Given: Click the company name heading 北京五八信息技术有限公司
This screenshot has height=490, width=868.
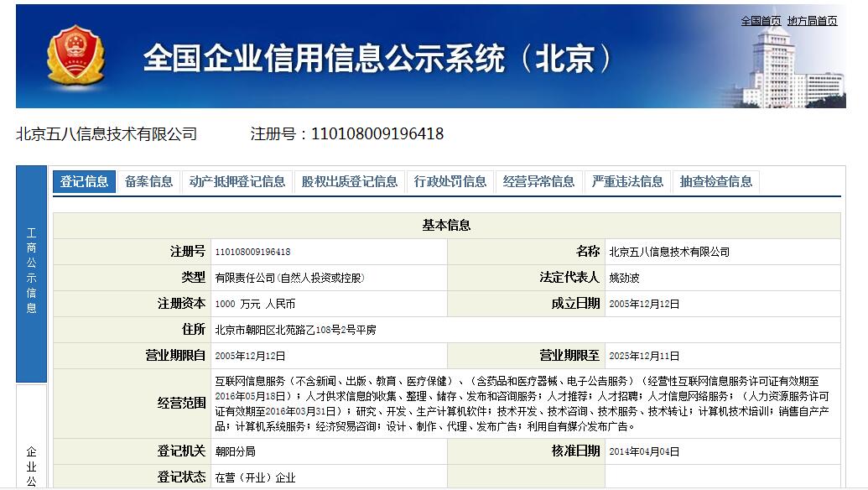Looking at the screenshot, I should click(107, 134).
